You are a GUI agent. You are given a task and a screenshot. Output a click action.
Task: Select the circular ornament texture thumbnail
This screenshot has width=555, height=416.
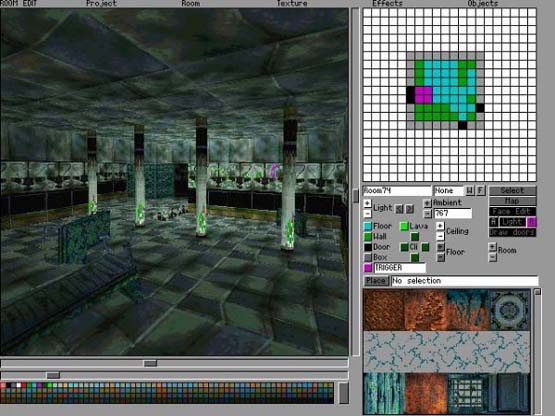tap(509, 310)
